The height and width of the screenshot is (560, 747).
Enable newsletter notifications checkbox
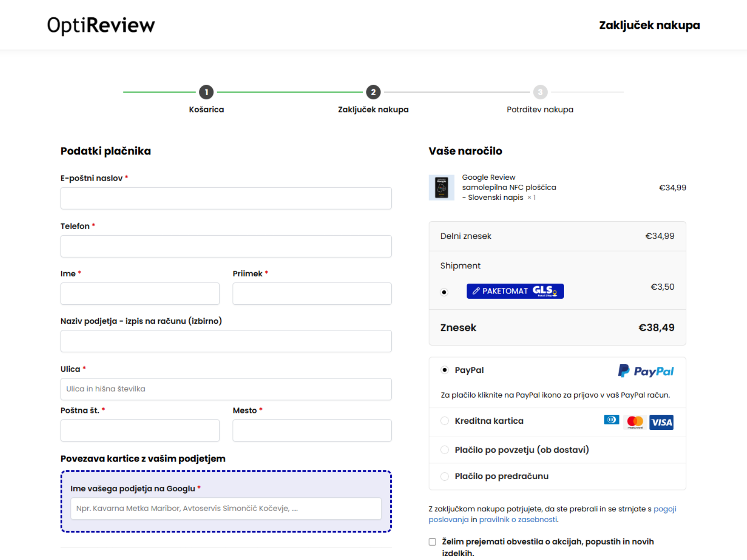click(x=432, y=542)
